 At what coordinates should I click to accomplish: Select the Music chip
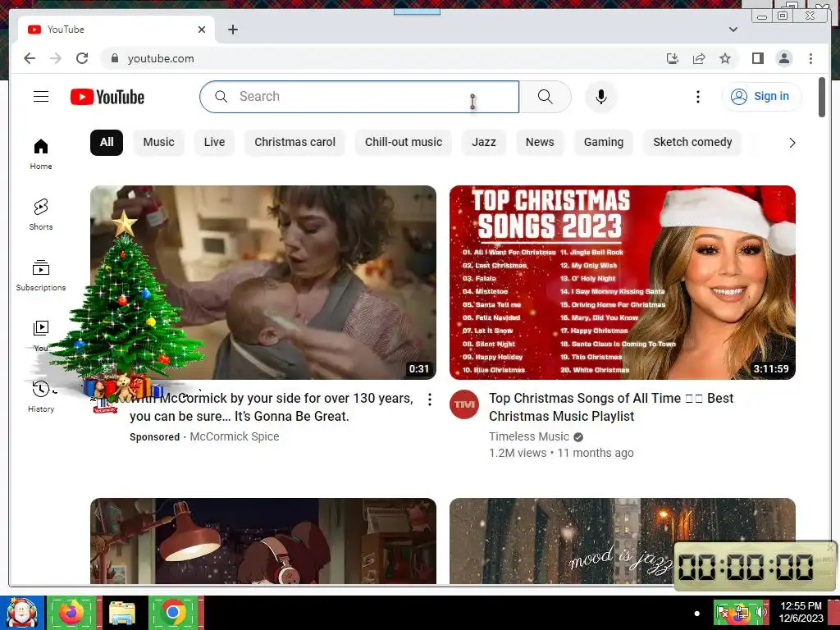click(158, 143)
